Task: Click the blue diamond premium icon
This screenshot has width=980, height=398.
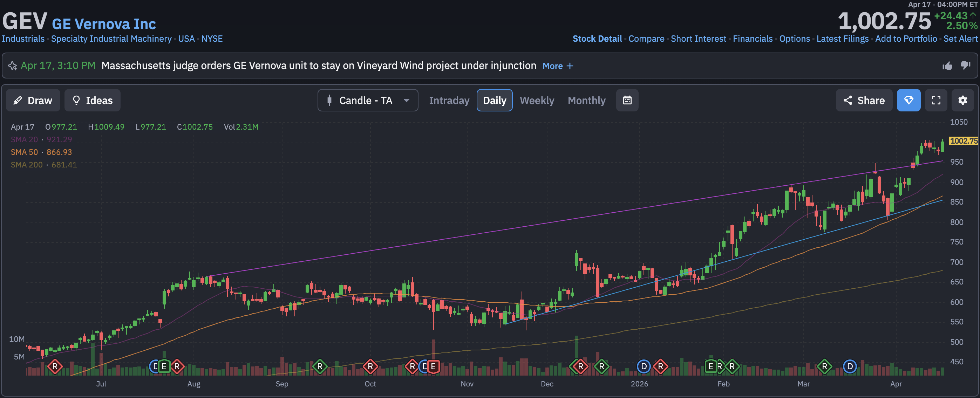Action: [908, 100]
